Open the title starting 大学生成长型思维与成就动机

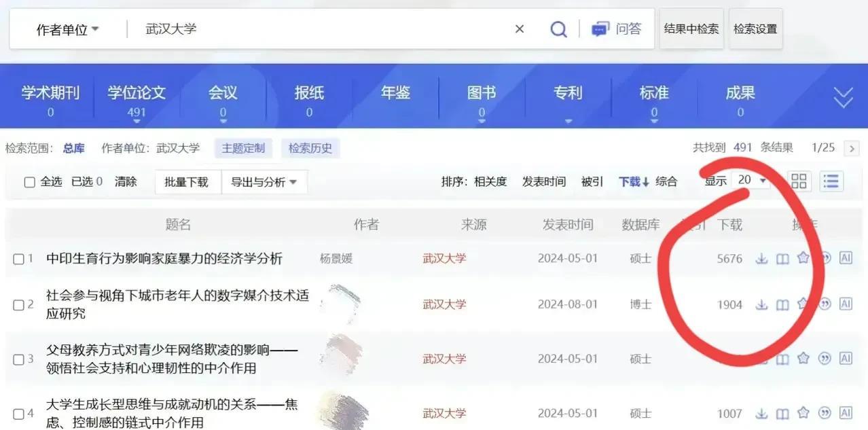172,413
